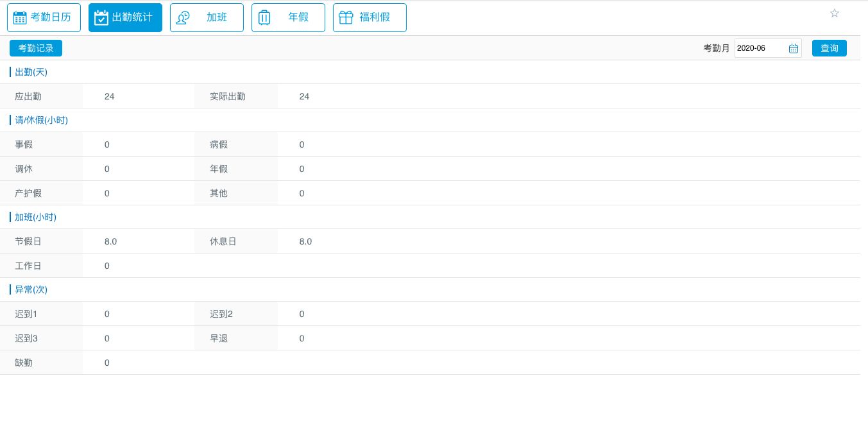Screen dimensions: 868x421
Task: Click the 加班(小时) section header
Action: click(x=35, y=218)
